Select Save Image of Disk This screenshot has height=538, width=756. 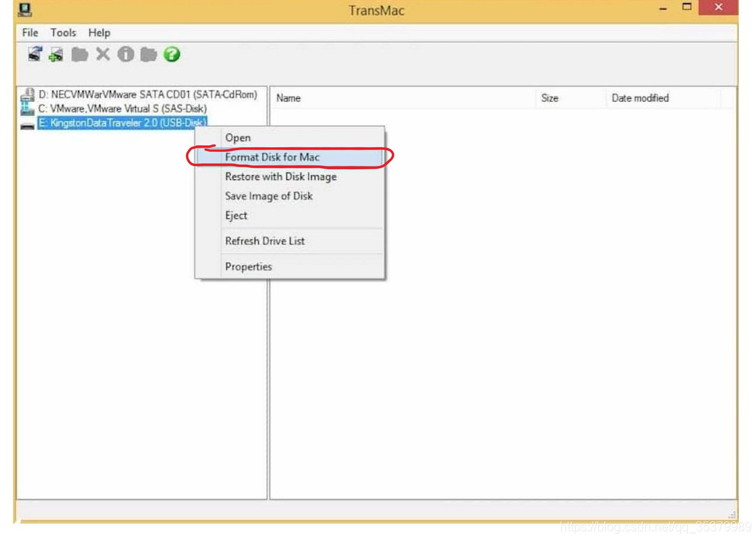click(290, 196)
